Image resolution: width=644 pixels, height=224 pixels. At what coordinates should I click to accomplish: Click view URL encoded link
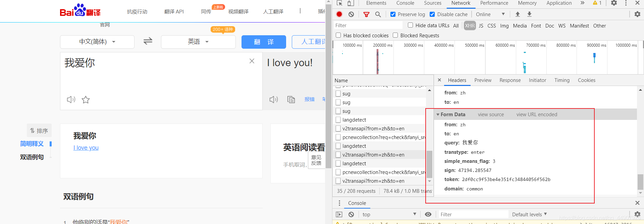click(x=537, y=115)
